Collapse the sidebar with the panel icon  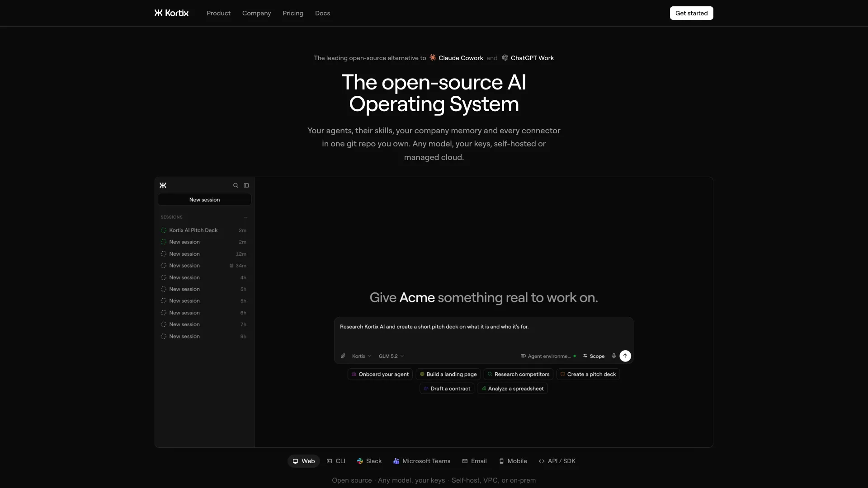[246, 185]
